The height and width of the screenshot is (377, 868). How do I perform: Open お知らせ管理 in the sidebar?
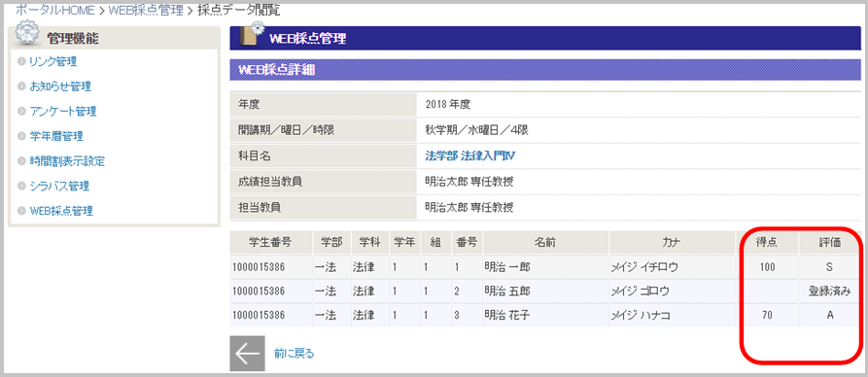point(60,86)
